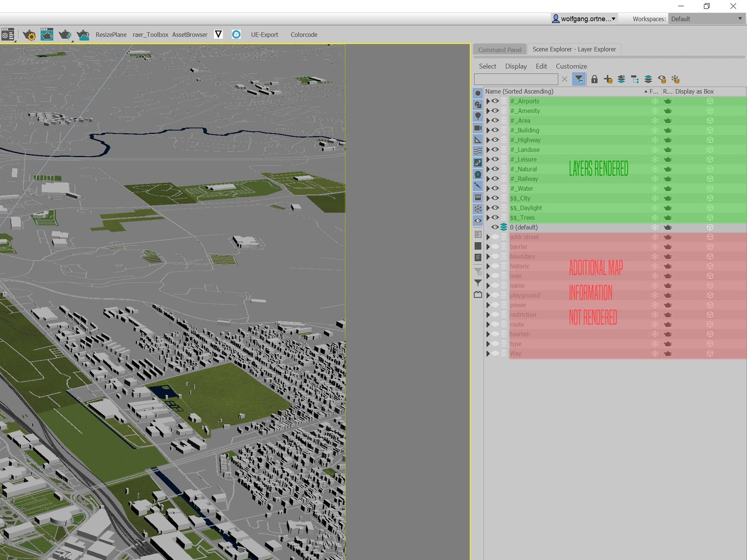Open the Customize menu in Scene Explorer
The image size is (747, 560).
point(571,66)
